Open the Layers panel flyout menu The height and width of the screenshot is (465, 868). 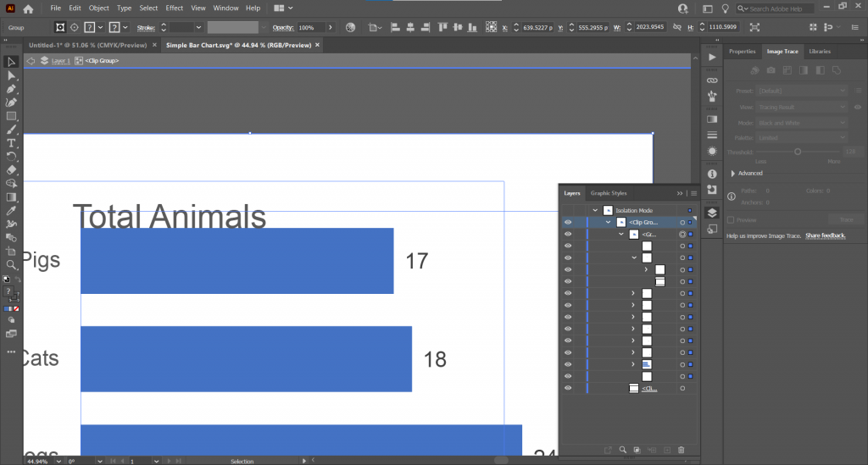(x=693, y=193)
